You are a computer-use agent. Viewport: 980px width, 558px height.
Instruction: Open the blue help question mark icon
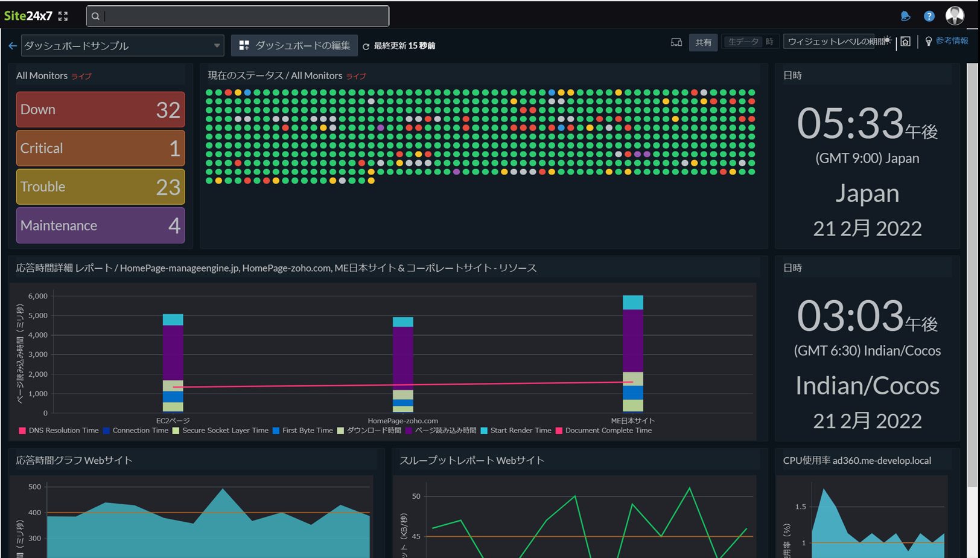[x=929, y=16]
